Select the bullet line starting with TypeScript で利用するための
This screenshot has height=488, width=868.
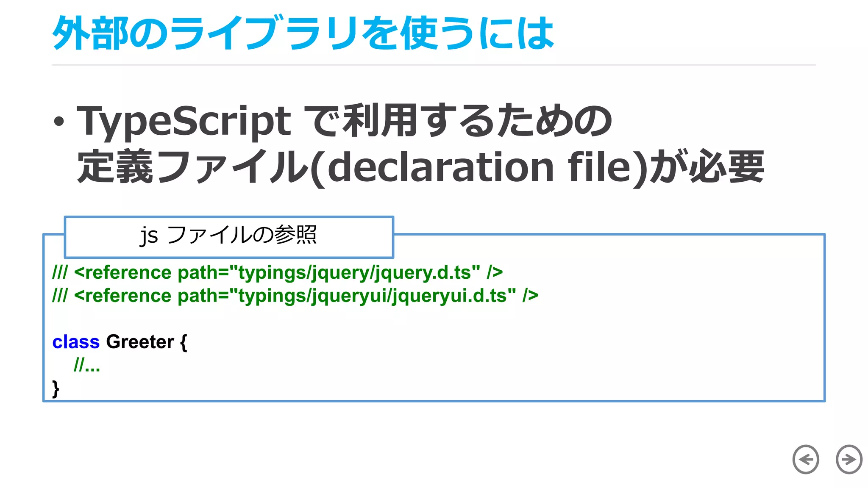pyautogui.click(x=344, y=120)
